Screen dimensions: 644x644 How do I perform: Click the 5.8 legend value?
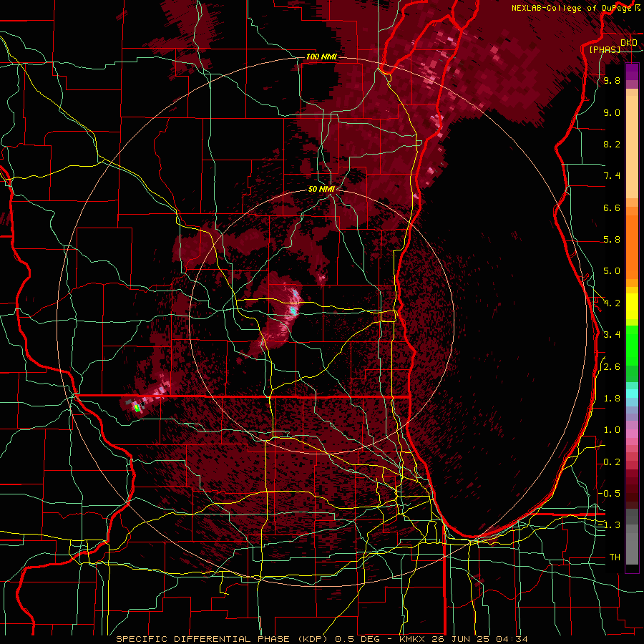click(612, 240)
